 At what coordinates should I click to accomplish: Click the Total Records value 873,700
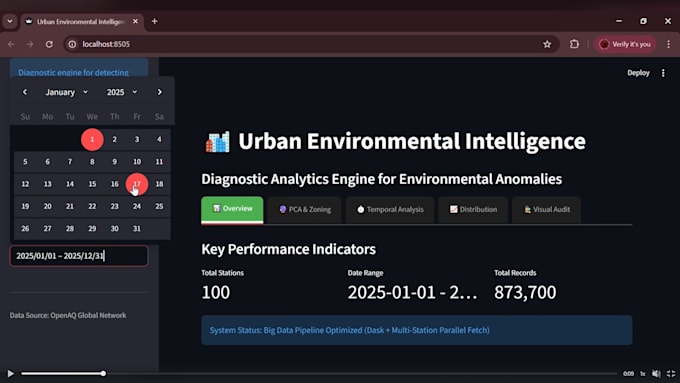click(x=525, y=292)
